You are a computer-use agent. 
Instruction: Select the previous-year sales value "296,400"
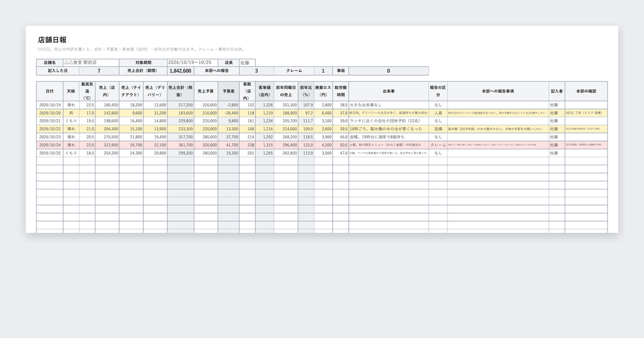pos(286,145)
